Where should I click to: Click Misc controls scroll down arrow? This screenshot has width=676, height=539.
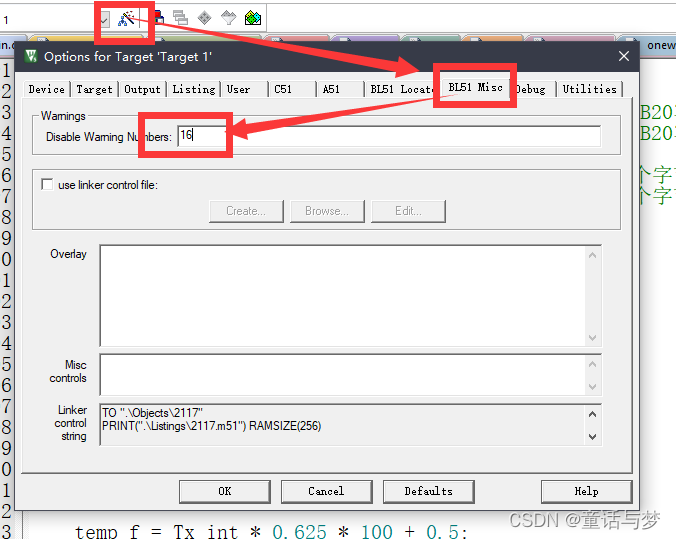592,386
